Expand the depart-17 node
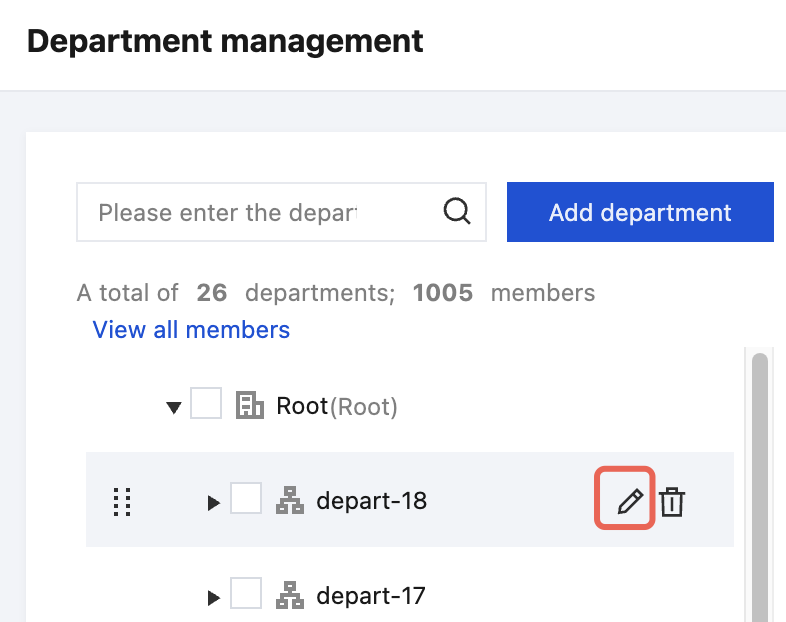 214,597
